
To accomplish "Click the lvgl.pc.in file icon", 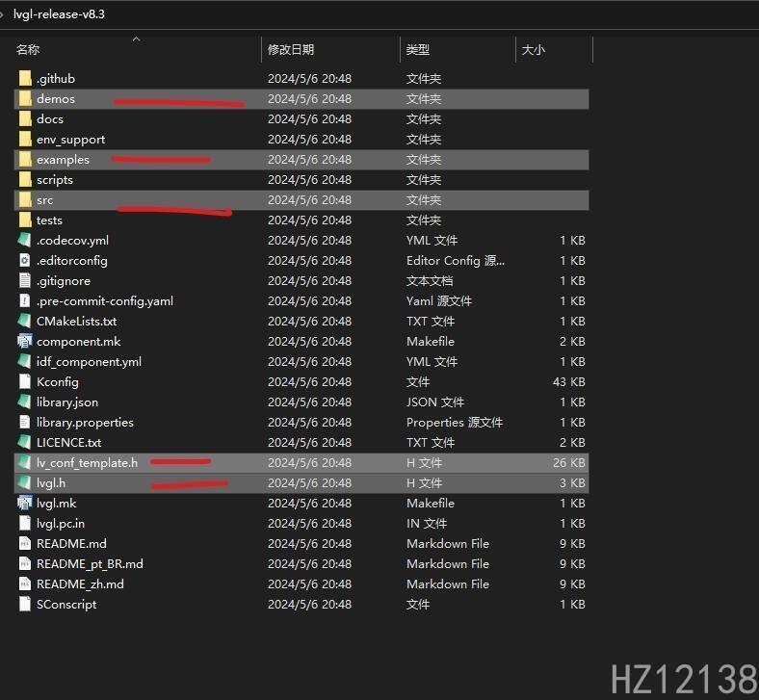I will pyautogui.click(x=25, y=524).
